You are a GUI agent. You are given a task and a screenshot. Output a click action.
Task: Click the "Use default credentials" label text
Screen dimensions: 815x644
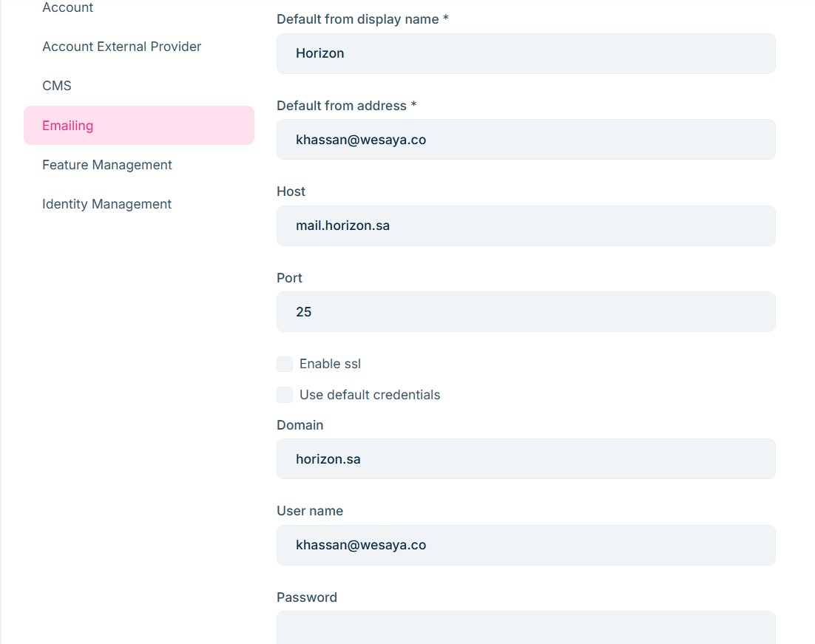point(370,395)
